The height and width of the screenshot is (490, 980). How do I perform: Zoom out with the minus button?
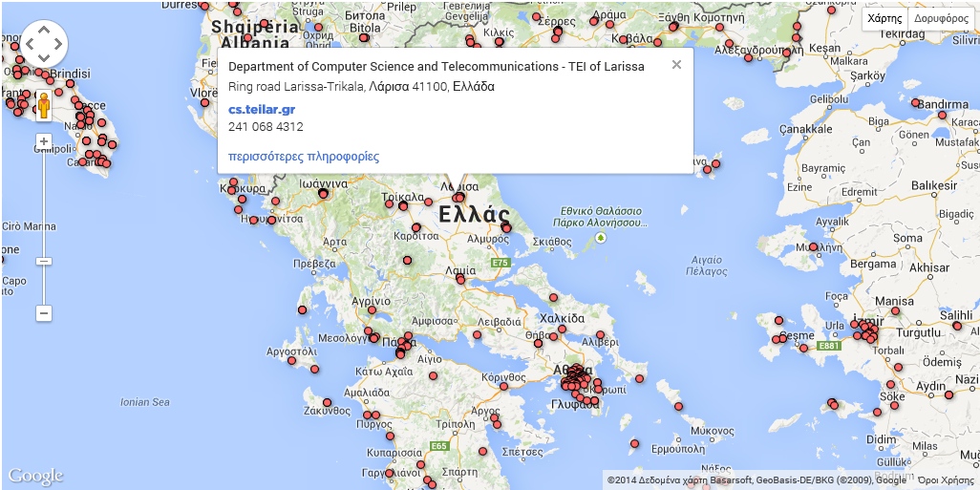point(44,313)
